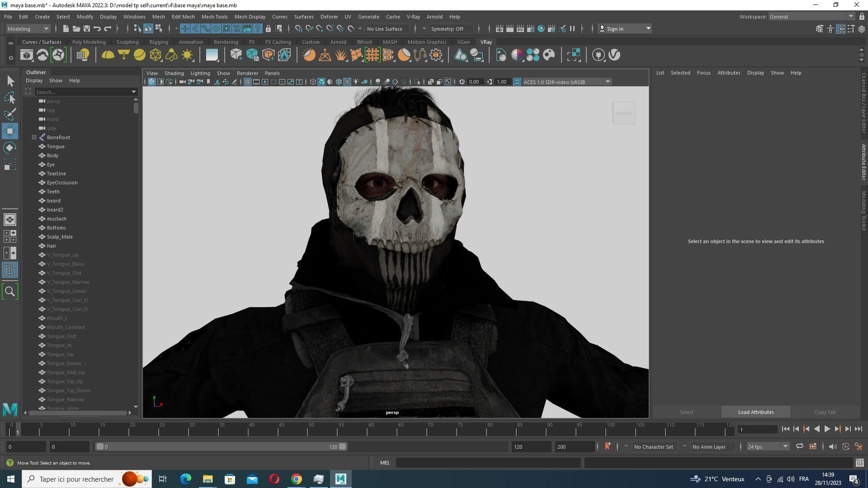868x488 pixels.
Task: Toggle textured display in viewport toolbar
Action: point(347,82)
